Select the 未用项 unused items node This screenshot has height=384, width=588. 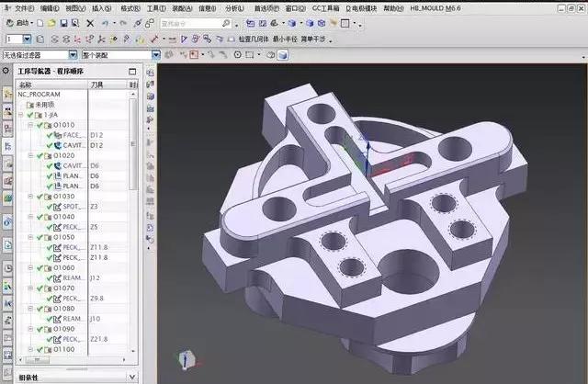point(40,105)
